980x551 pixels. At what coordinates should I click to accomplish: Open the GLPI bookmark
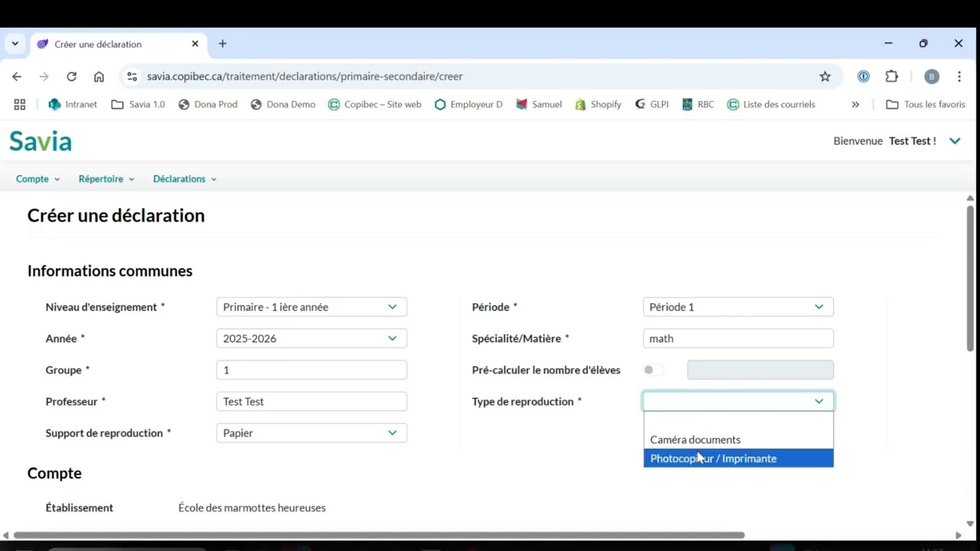click(x=652, y=104)
